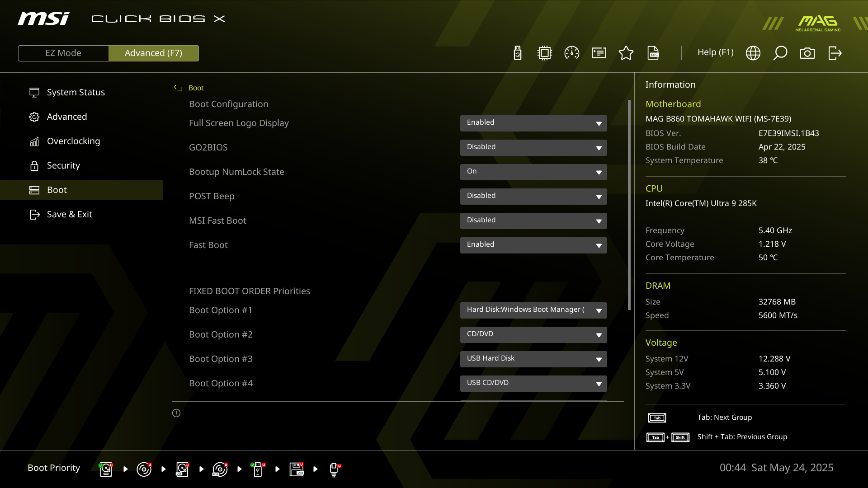
Task: Open the LOG file icon
Action: pyautogui.click(x=653, y=53)
